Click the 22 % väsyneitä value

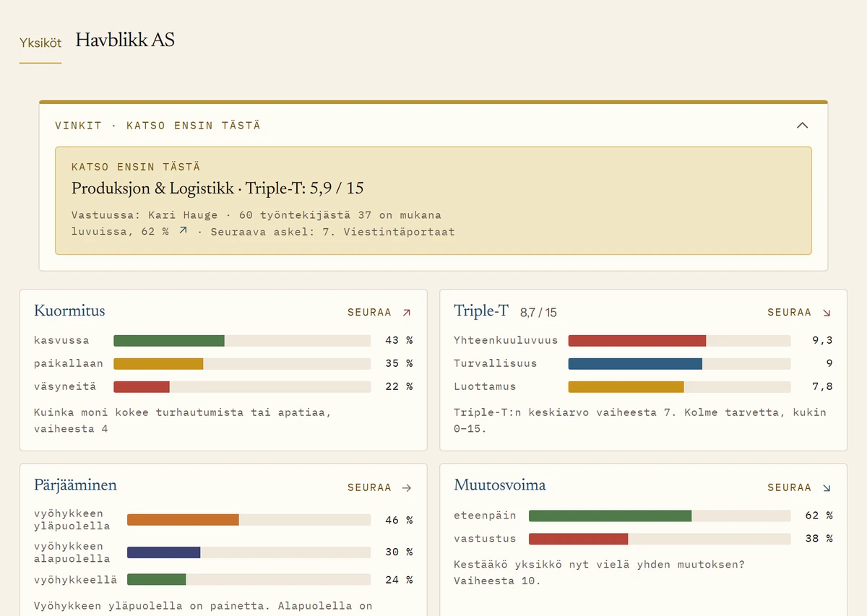[x=399, y=386]
